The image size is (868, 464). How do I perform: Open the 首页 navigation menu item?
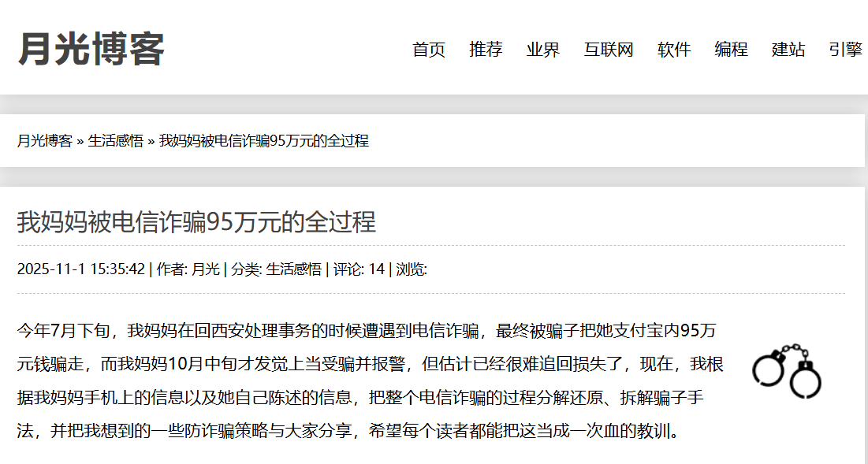coord(428,50)
